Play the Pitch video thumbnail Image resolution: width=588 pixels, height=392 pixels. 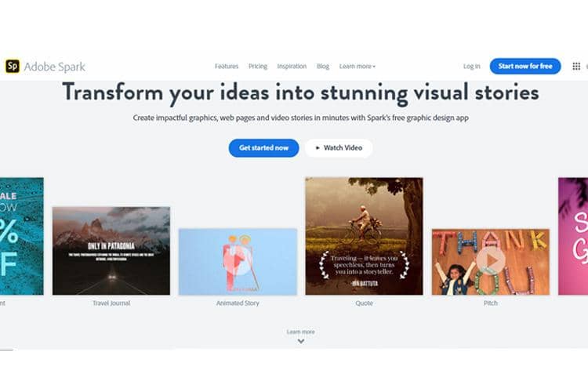pos(491,260)
